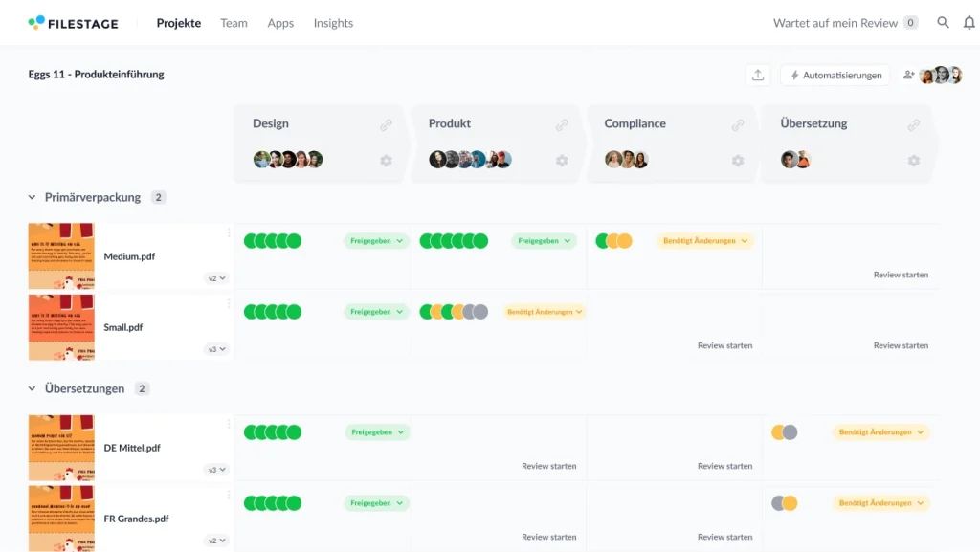Open settings gear for the Übersetzung step
The image size is (980, 552).
(x=914, y=161)
